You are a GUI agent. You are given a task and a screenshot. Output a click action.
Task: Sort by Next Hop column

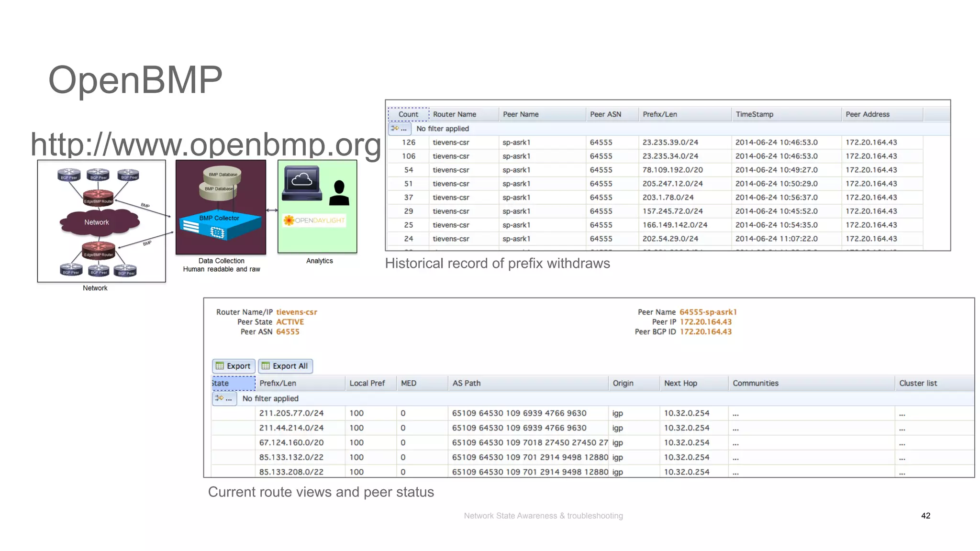click(x=694, y=383)
